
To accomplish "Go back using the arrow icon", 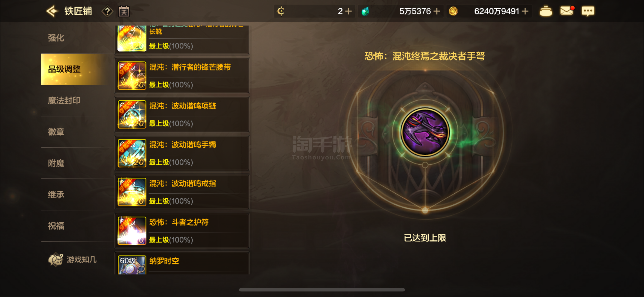I will click(x=52, y=11).
